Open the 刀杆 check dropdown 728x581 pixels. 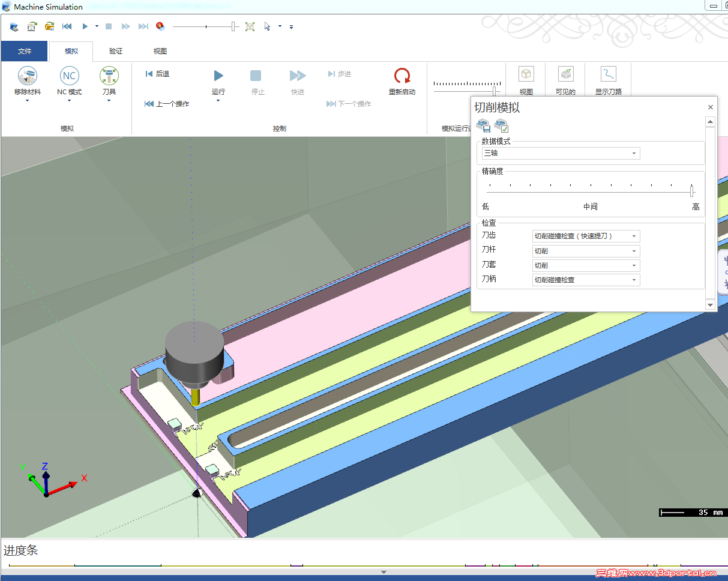point(586,251)
